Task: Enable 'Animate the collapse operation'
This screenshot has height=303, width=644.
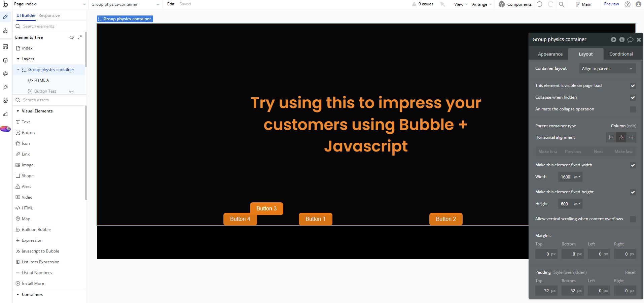Action: click(x=633, y=109)
